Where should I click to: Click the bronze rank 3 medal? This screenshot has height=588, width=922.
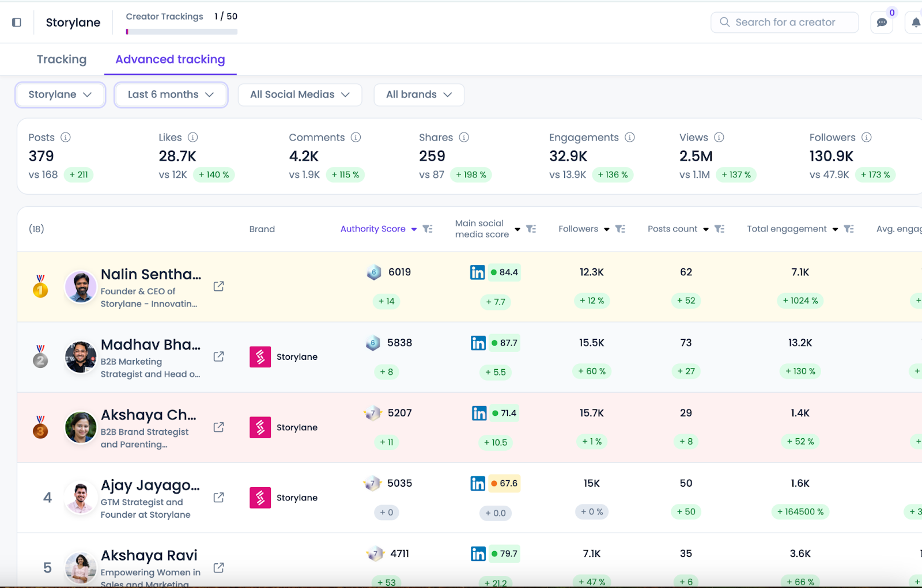40,427
